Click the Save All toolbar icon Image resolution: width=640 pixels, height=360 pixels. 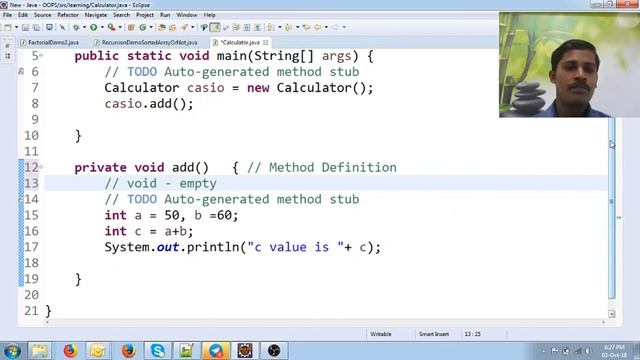[x=36, y=27]
